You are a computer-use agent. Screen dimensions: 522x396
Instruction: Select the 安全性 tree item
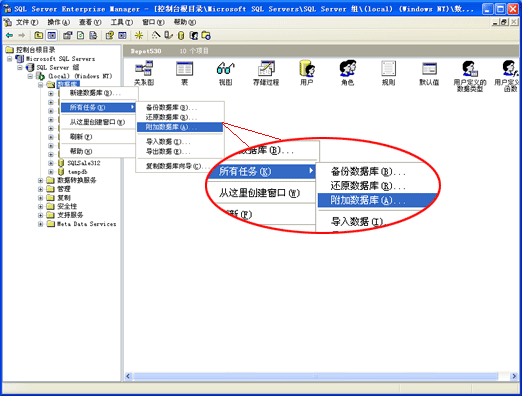click(x=67, y=206)
